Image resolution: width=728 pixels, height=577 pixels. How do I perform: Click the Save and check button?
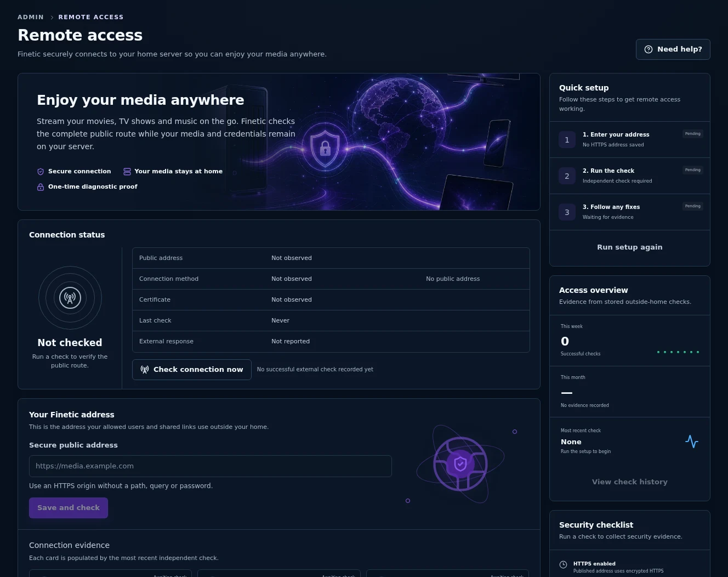click(x=69, y=508)
